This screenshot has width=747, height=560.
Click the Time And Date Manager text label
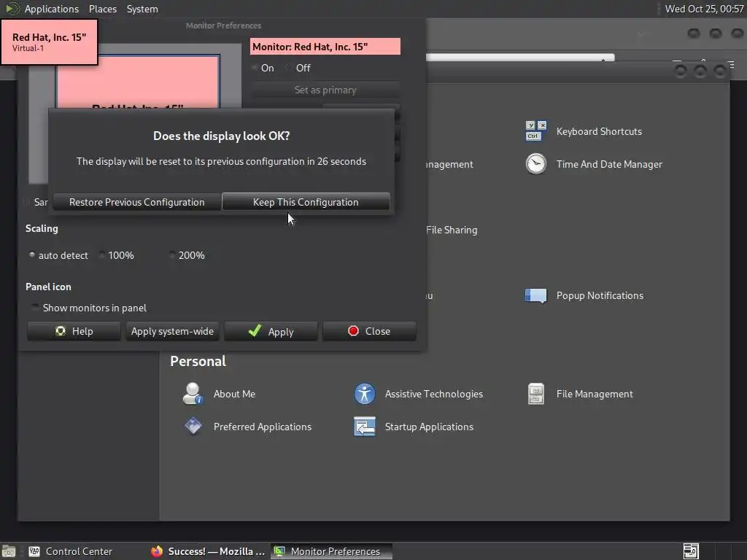coord(609,164)
